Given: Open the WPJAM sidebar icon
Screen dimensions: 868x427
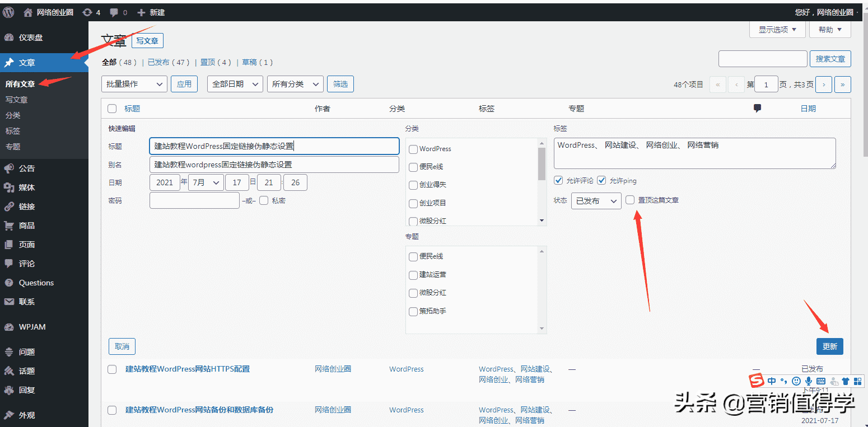Looking at the screenshot, I should point(9,327).
